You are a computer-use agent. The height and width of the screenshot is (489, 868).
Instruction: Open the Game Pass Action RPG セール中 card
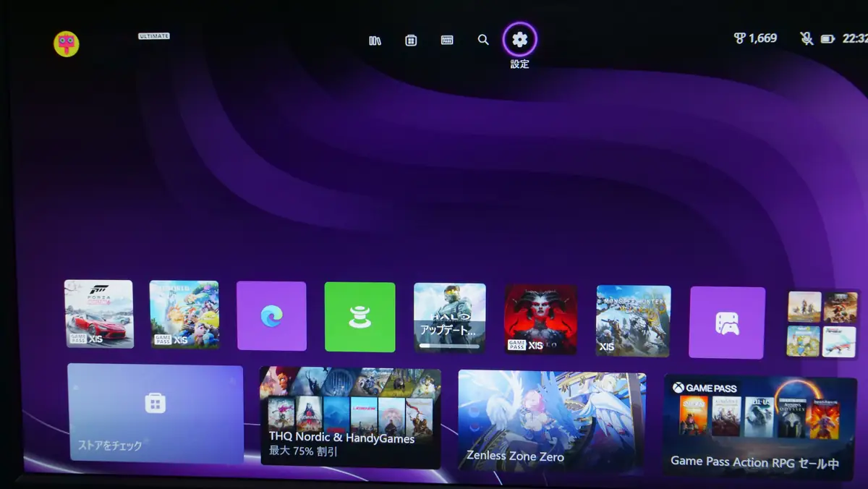(x=760, y=427)
